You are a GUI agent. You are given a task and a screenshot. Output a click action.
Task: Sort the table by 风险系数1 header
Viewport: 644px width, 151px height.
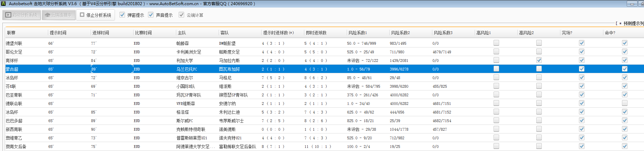(x=358, y=33)
